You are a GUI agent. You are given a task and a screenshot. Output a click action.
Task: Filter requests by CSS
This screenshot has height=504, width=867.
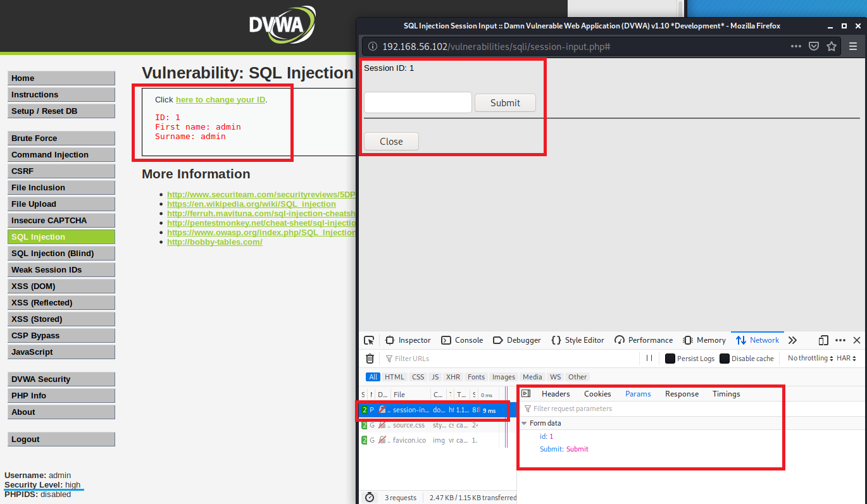click(x=418, y=377)
